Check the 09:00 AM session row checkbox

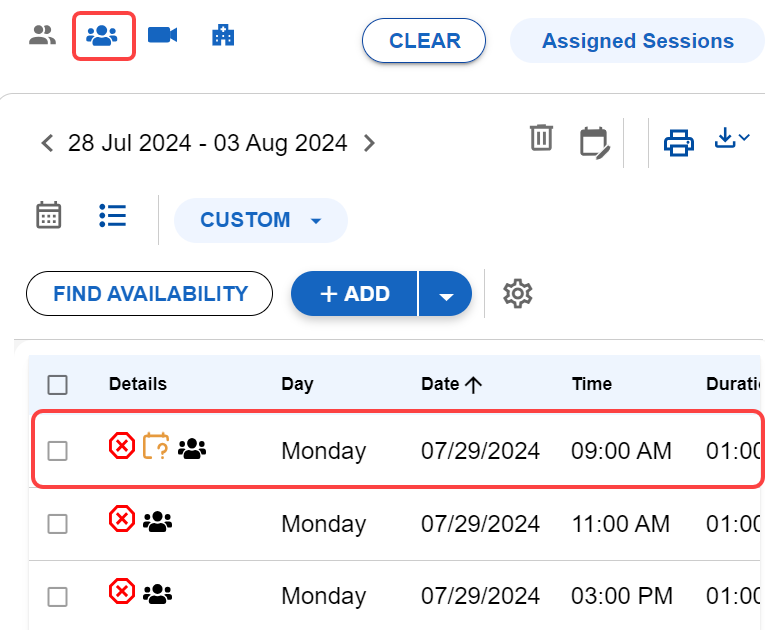(x=58, y=451)
